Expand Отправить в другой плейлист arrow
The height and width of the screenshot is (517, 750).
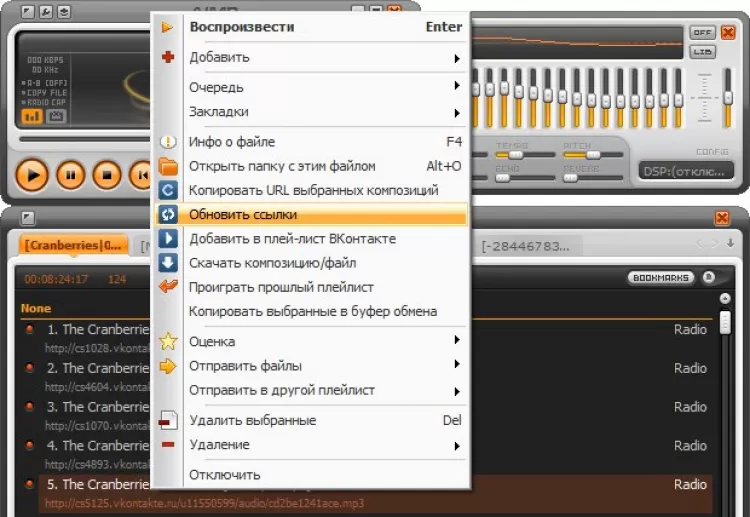[457, 392]
